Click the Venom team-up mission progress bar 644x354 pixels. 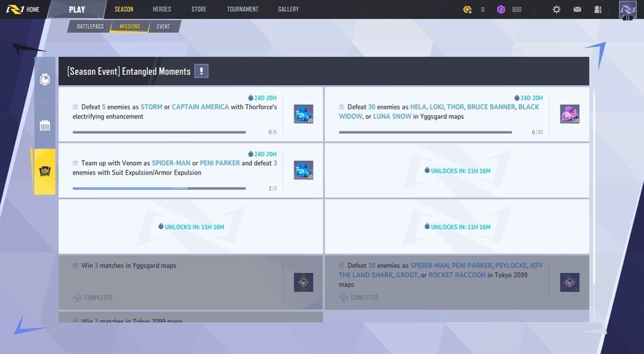point(159,188)
